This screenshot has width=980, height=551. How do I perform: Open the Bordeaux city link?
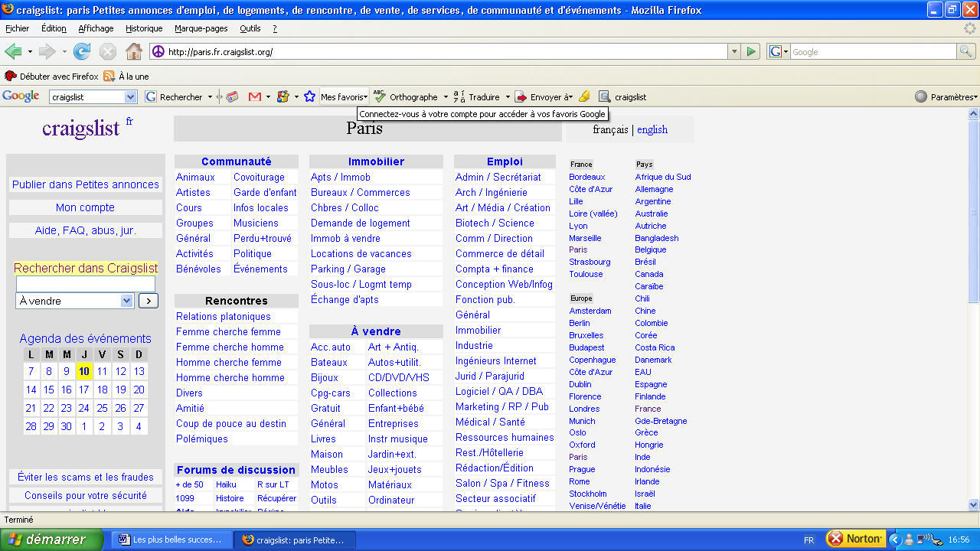click(587, 177)
